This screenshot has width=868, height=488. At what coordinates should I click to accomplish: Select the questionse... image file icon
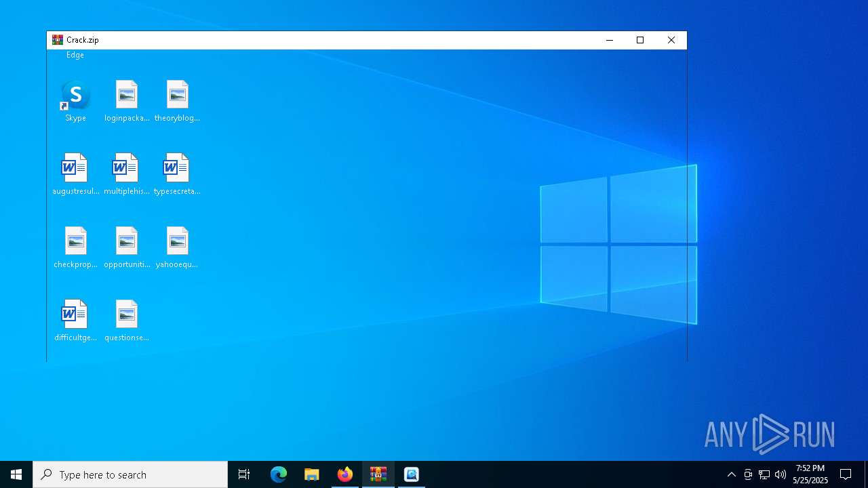pyautogui.click(x=127, y=321)
